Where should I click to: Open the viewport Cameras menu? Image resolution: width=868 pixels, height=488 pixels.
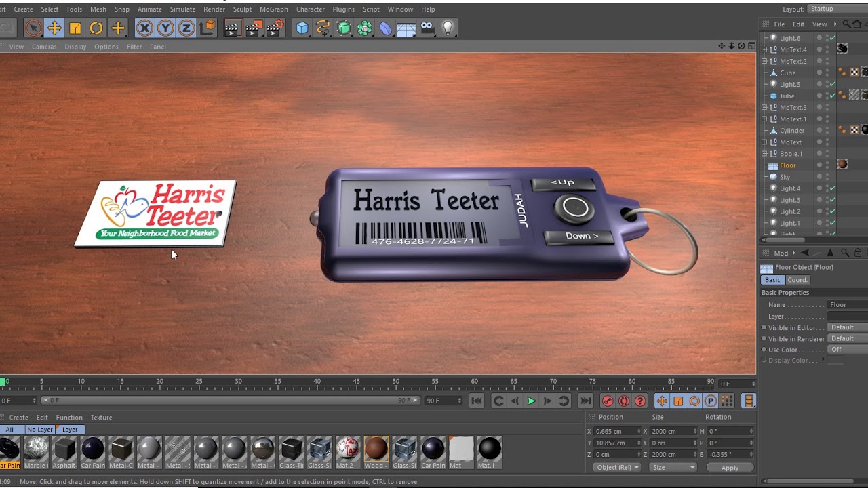[44, 47]
